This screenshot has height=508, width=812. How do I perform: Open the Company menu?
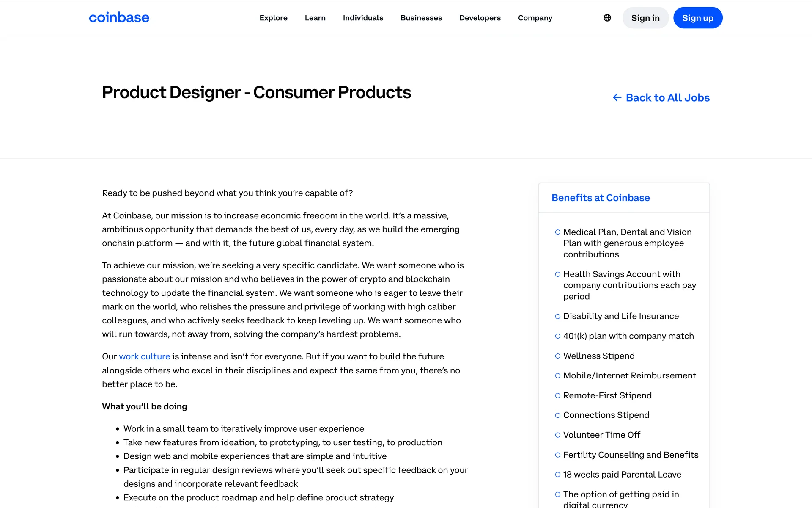pyautogui.click(x=535, y=18)
